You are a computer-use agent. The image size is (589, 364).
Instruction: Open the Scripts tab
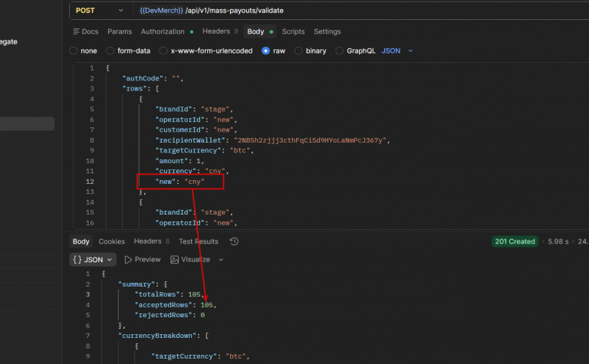(293, 31)
